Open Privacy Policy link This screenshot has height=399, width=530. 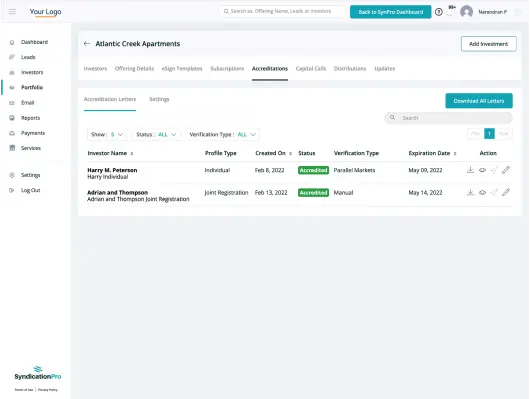(x=48, y=390)
